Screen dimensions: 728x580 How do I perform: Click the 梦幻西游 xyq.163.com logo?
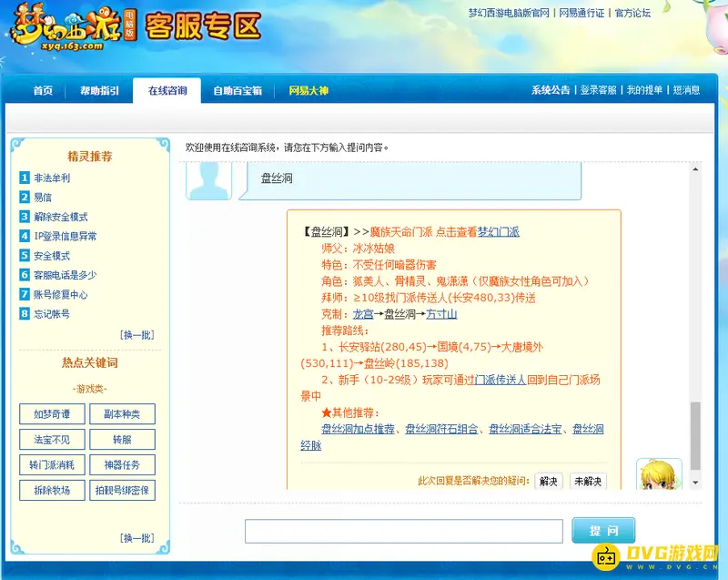pyautogui.click(x=74, y=28)
